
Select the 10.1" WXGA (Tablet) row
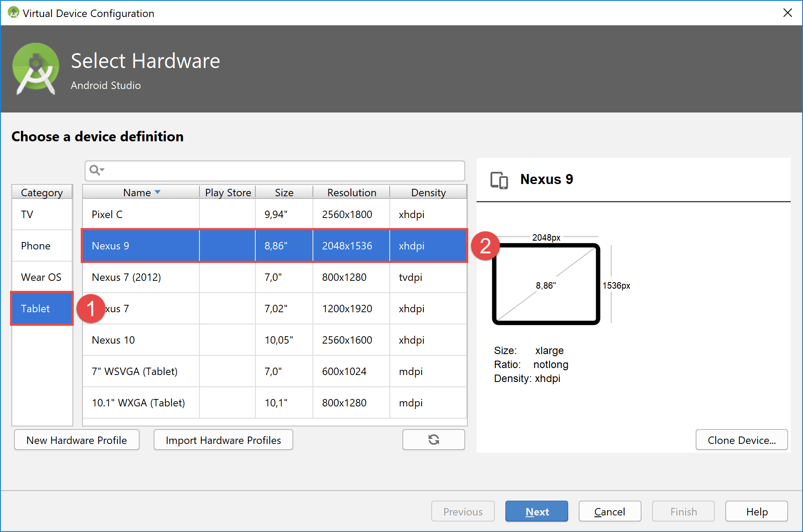tap(275, 402)
